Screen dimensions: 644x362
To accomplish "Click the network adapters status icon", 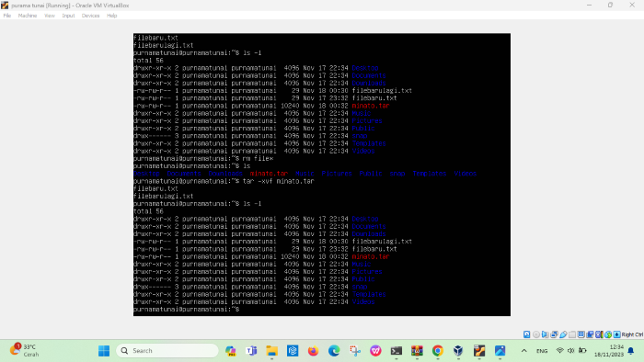I will tap(554, 334).
